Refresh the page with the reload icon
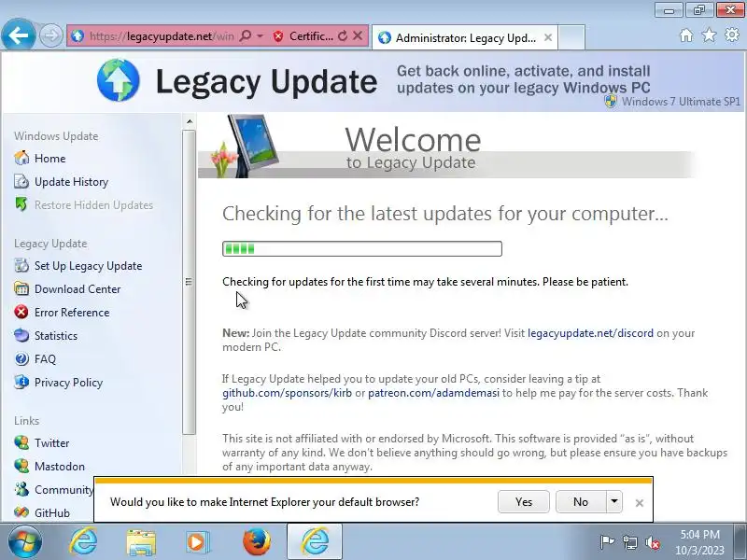Image resolution: width=747 pixels, height=560 pixels. pos(342,36)
